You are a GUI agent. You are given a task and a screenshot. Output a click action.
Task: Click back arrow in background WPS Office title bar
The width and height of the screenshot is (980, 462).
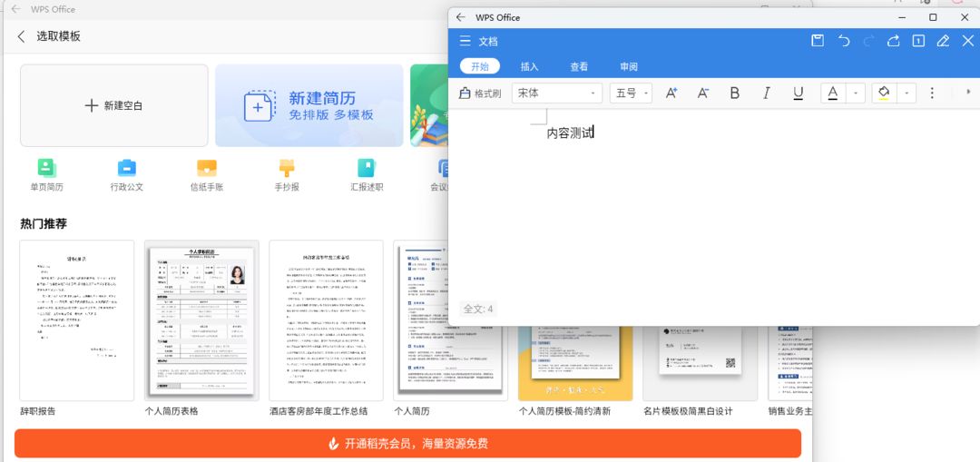(15, 9)
